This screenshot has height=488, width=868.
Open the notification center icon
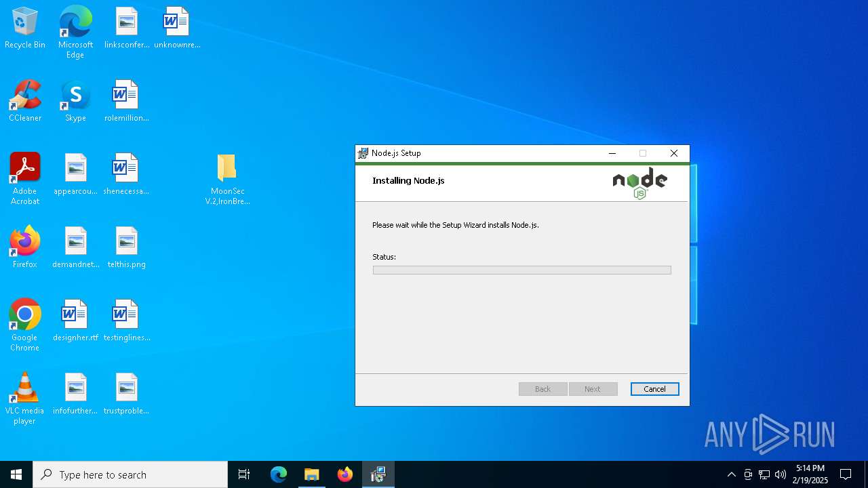click(846, 474)
